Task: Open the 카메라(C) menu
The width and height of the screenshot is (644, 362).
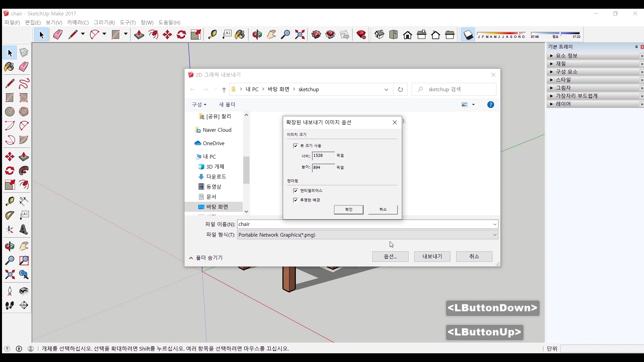Action: click(x=78, y=22)
